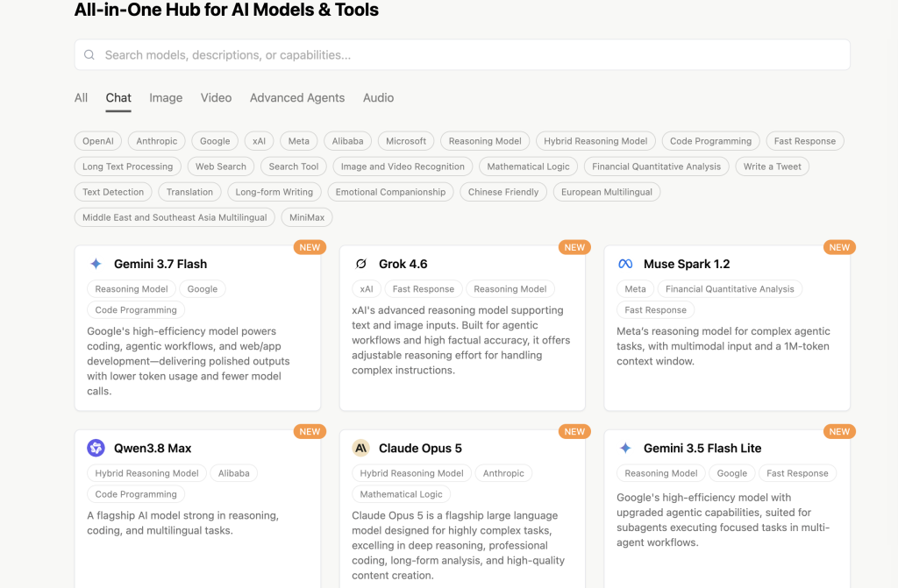
Task: Open the Qwen3.8 Max model title
Action: (x=153, y=449)
